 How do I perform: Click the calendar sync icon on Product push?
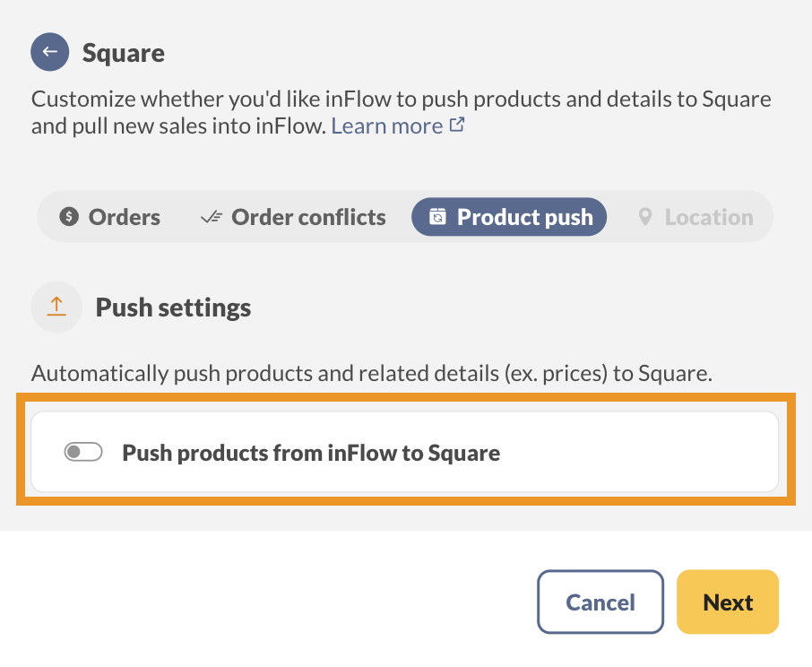tap(437, 217)
